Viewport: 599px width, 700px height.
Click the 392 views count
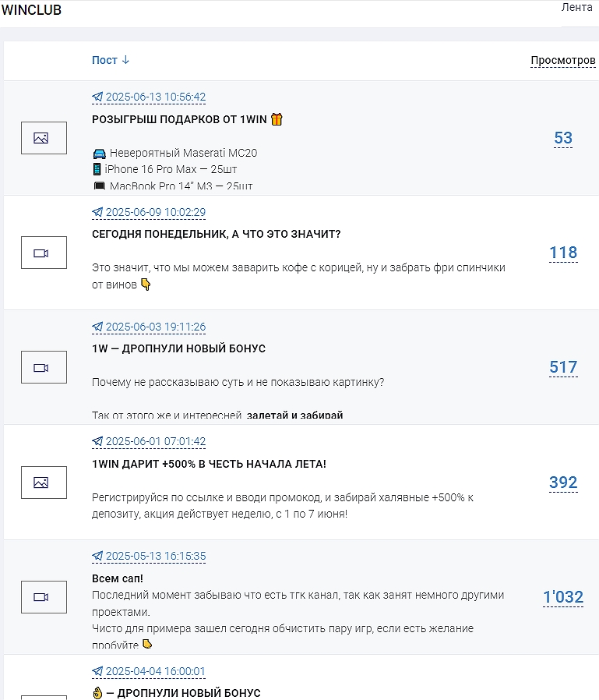click(x=563, y=483)
